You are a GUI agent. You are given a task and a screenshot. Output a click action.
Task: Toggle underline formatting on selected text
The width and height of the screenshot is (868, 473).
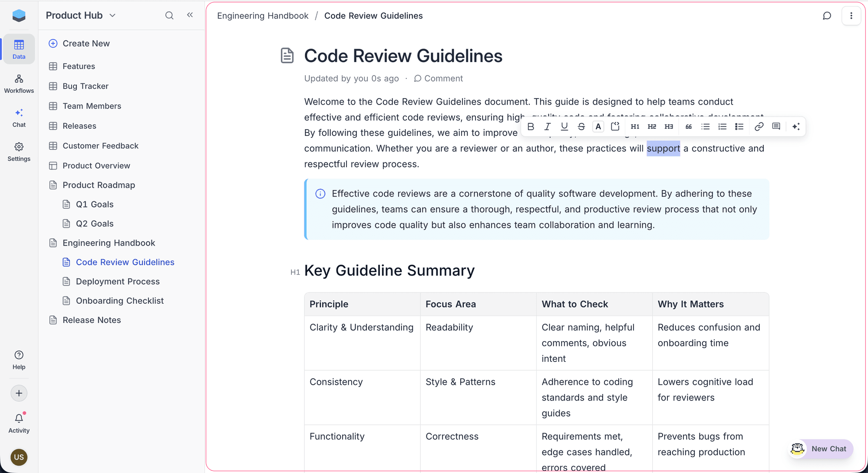click(564, 126)
